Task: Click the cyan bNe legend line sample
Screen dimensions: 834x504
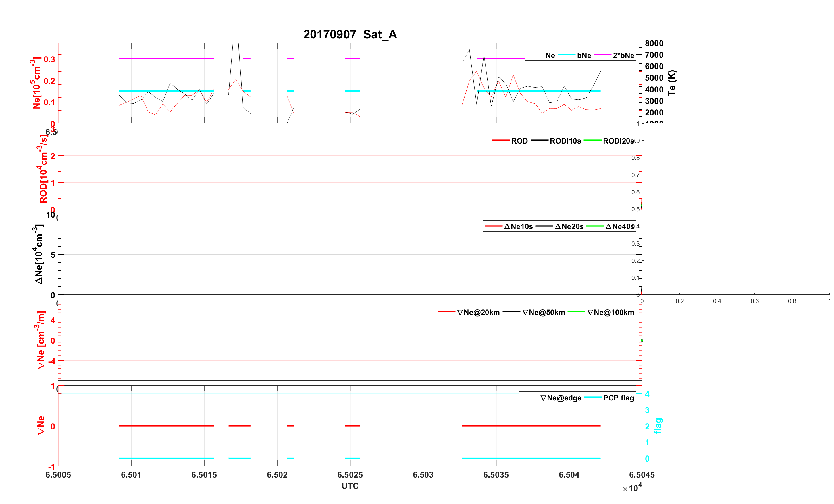Action: pos(566,55)
